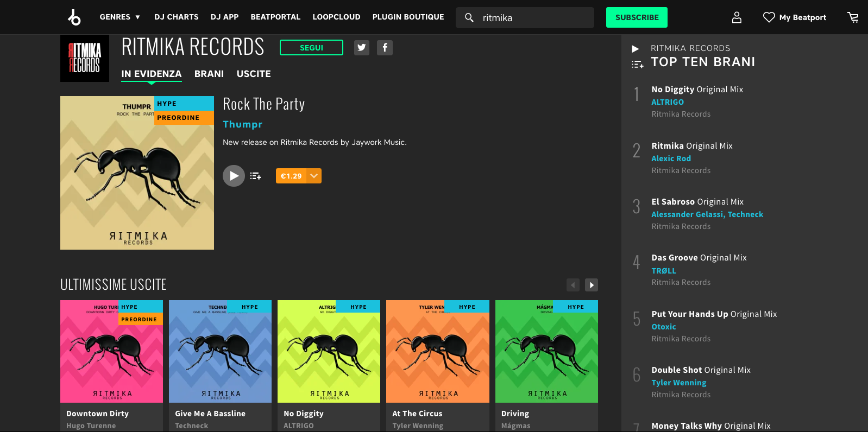Share label on Facebook icon

[385, 48]
